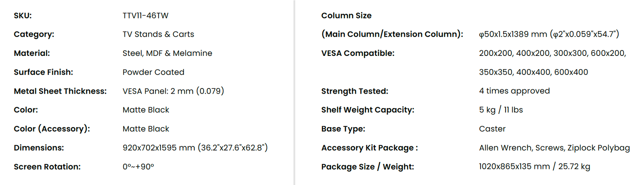
Task: Select the Category value TV Stands & Carts
Action: tap(158, 34)
